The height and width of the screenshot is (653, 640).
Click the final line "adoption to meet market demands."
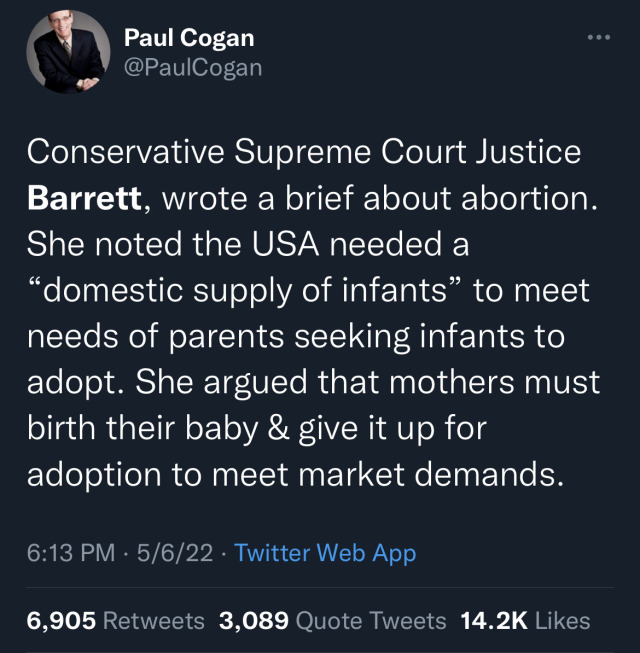(x=290, y=474)
